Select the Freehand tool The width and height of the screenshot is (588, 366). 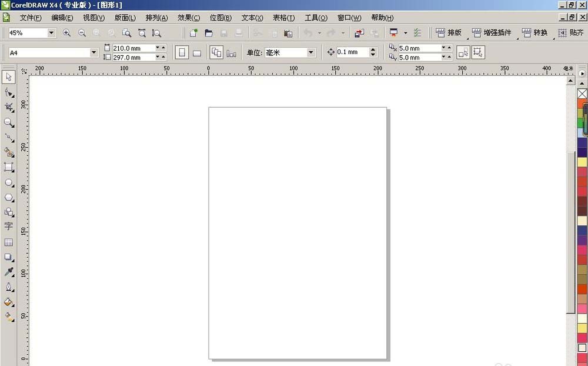click(9, 137)
